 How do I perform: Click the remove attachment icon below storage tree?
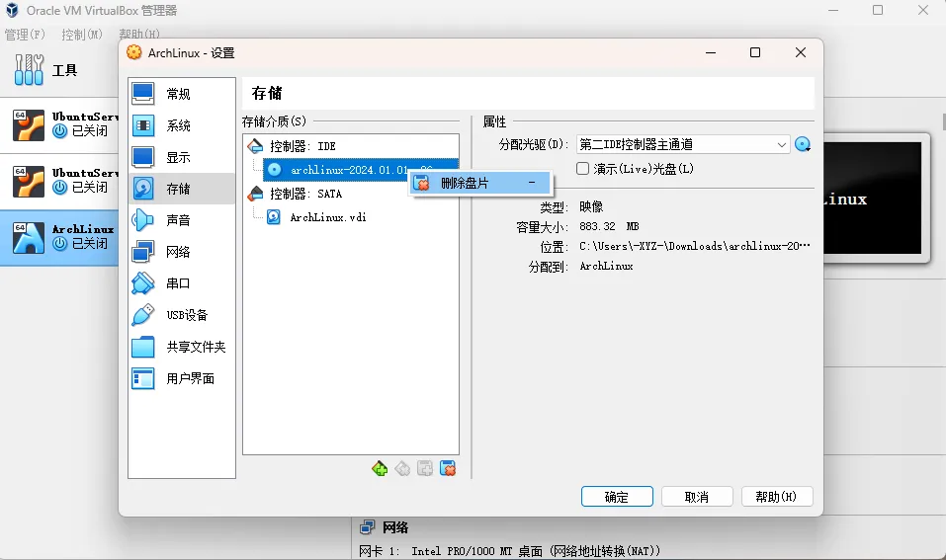click(x=448, y=468)
